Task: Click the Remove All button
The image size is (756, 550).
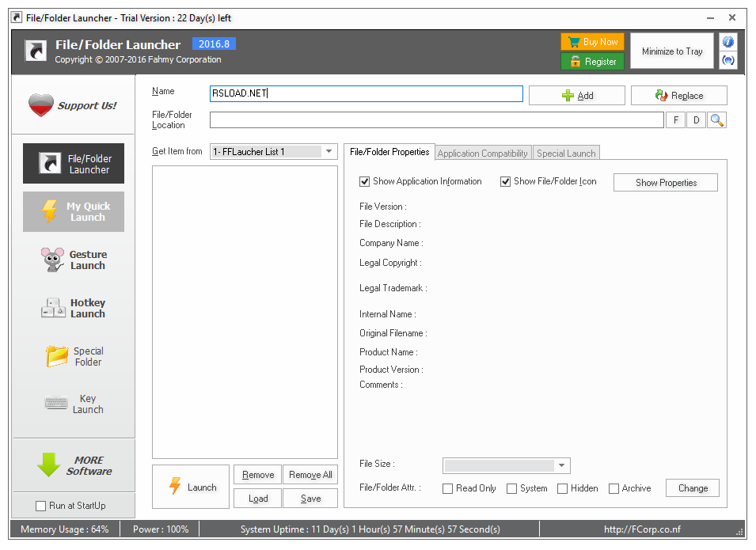Action: pos(310,475)
